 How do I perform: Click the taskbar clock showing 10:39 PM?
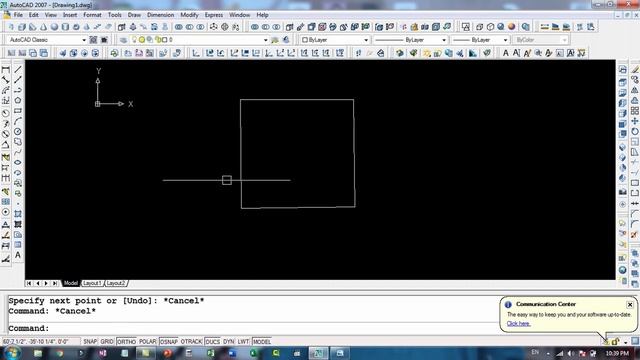tap(617, 353)
